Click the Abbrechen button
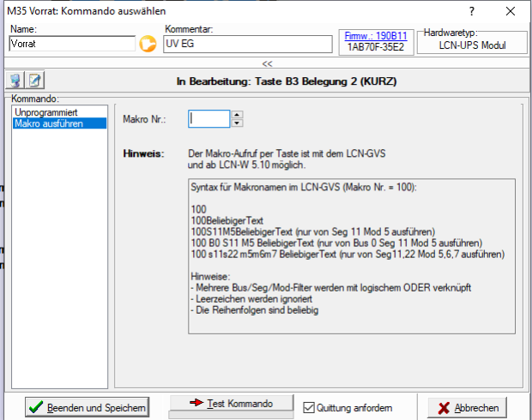 click(x=468, y=408)
